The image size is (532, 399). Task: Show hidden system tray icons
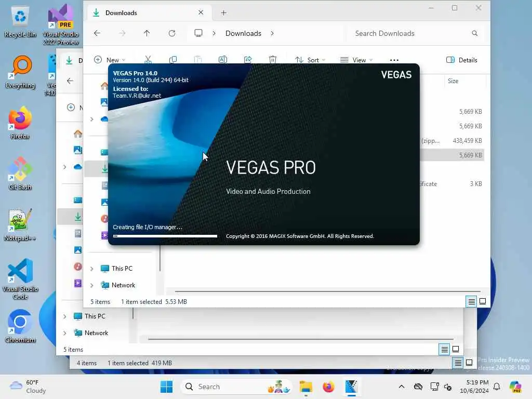coord(402,387)
